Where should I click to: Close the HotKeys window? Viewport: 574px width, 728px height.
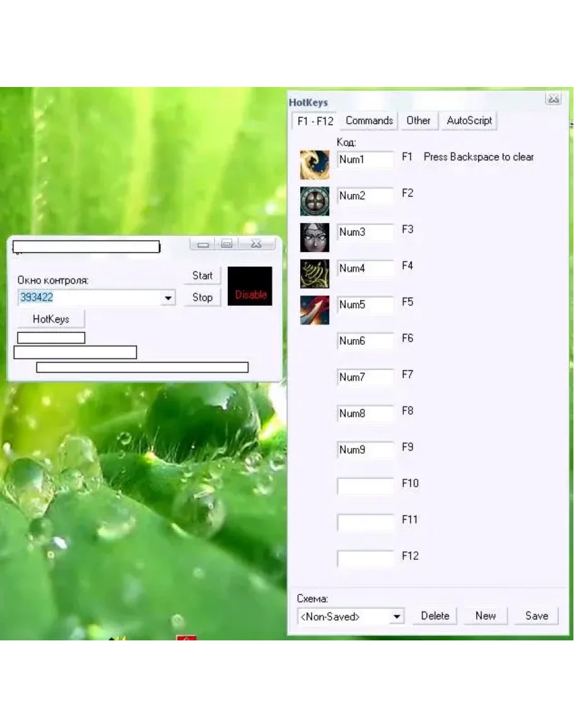tap(553, 98)
